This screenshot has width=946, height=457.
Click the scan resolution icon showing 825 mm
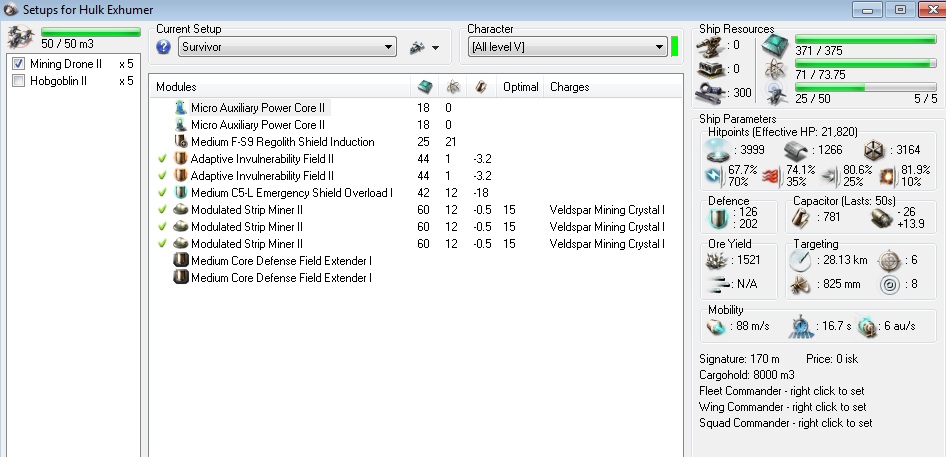pos(800,284)
